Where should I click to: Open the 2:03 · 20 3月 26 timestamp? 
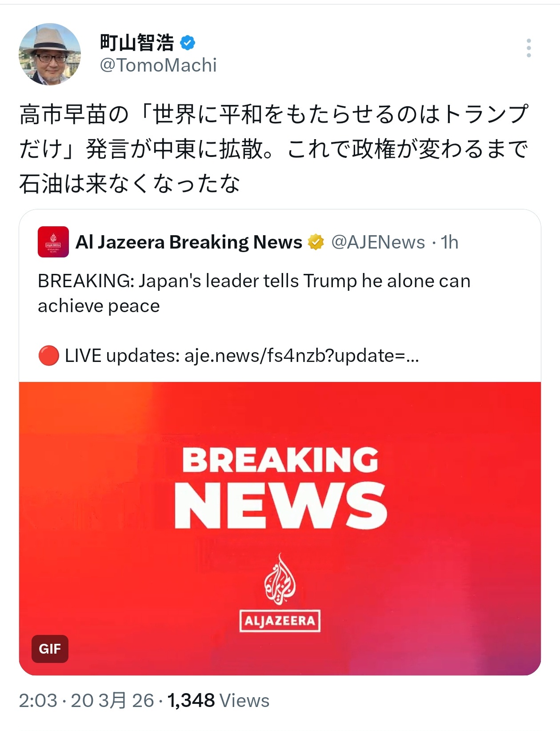86,700
